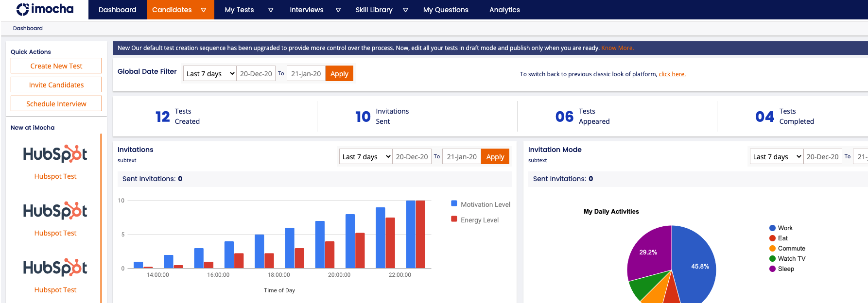
Task: Click the Global Filter start date field
Action: coord(256,74)
